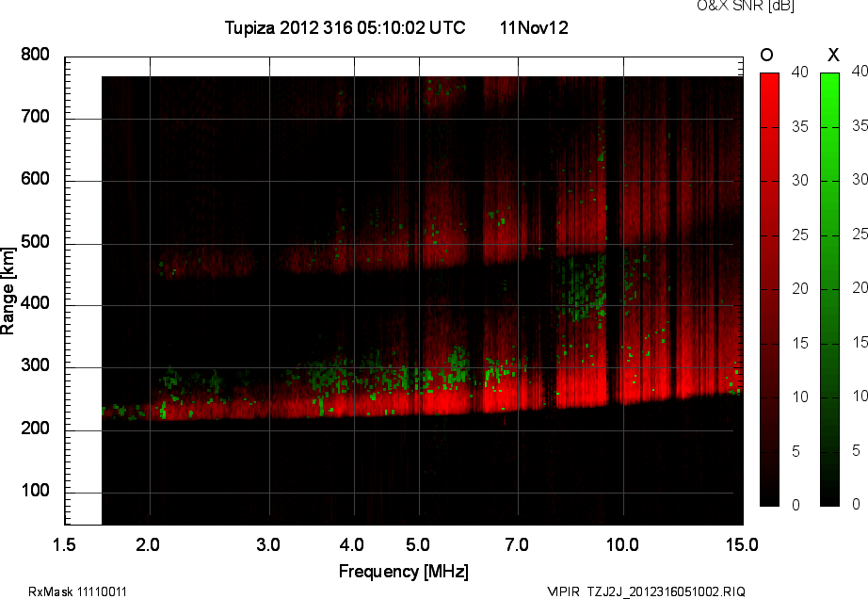This screenshot has height=599, width=868.
Task: Select the date label '11Nov12'
Action: coord(534,27)
